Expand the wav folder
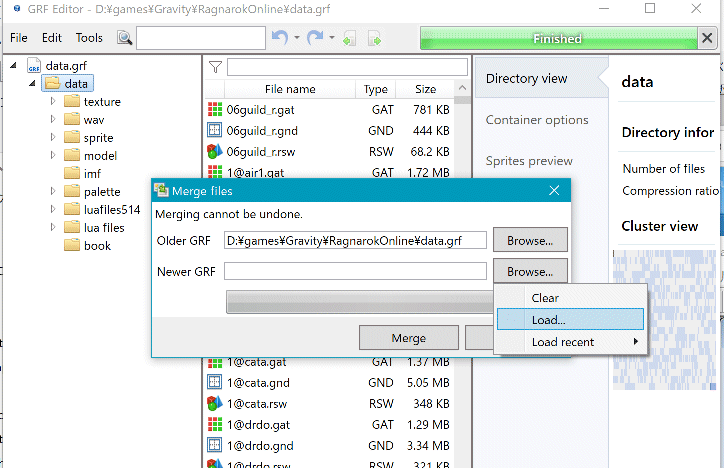 coord(53,119)
